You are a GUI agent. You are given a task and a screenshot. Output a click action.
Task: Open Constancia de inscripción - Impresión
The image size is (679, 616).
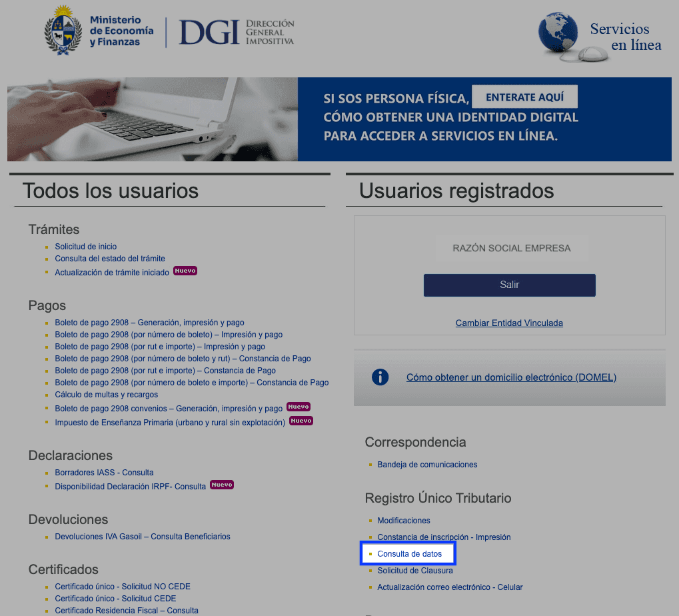pos(444,537)
